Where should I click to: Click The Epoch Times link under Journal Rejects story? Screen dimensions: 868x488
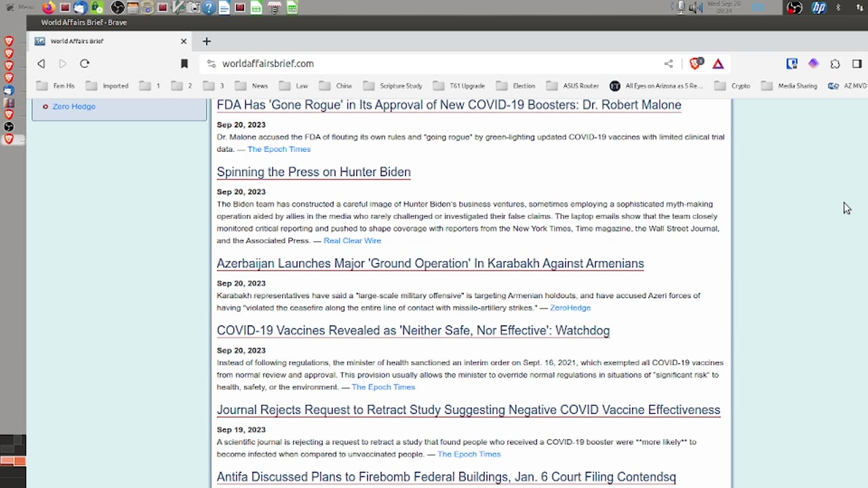coord(469,454)
